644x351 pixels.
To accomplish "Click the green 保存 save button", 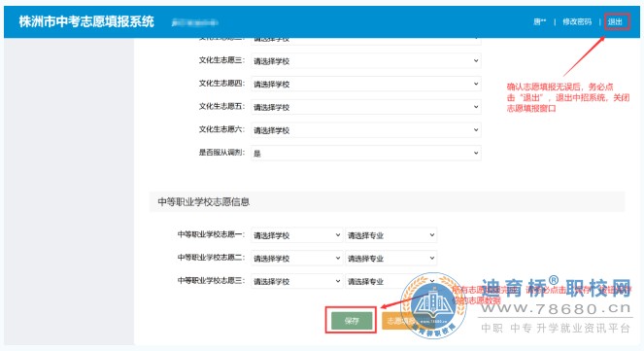I will (x=352, y=321).
